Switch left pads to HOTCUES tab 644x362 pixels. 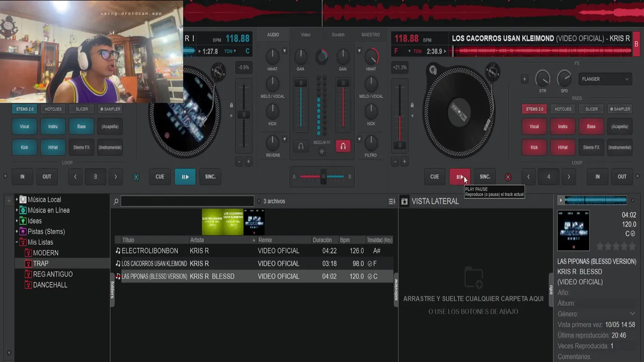click(x=53, y=109)
